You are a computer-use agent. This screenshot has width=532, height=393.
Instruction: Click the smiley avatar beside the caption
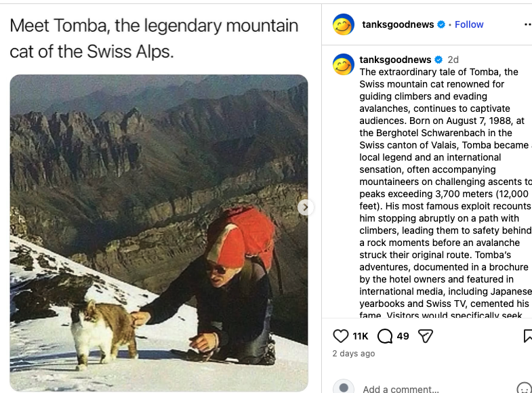344,64
